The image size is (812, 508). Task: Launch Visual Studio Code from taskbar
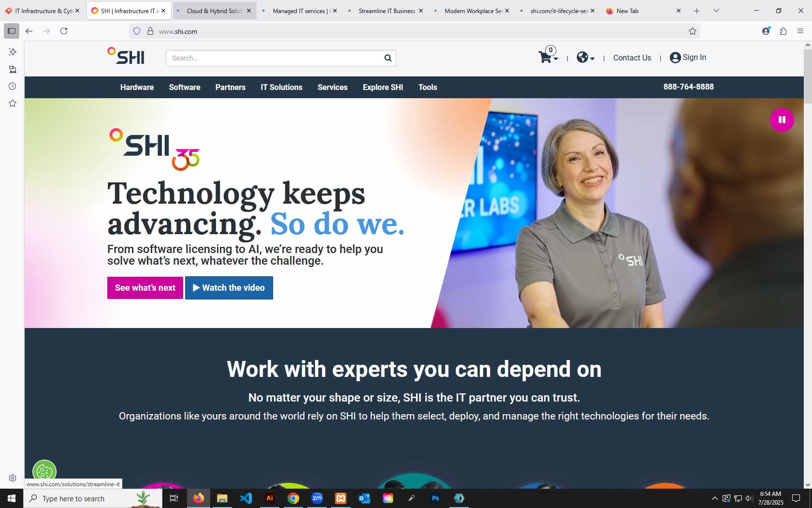click(x=246, y=498)
